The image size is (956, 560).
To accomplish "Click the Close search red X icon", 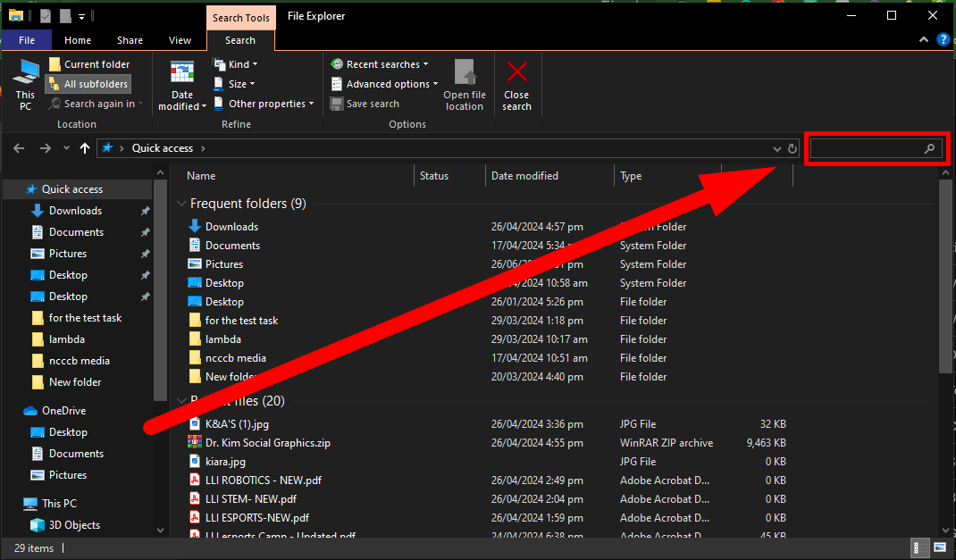I will pos(516,73).
